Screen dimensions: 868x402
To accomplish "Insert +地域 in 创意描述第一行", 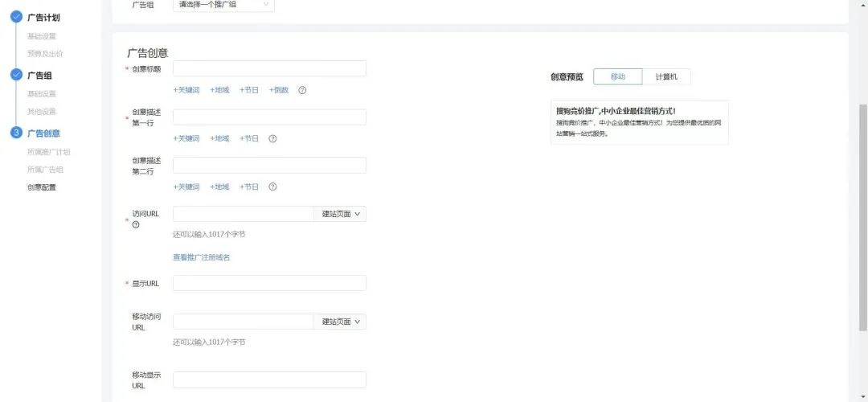I will pyautogui.click(x=219, y=138).
